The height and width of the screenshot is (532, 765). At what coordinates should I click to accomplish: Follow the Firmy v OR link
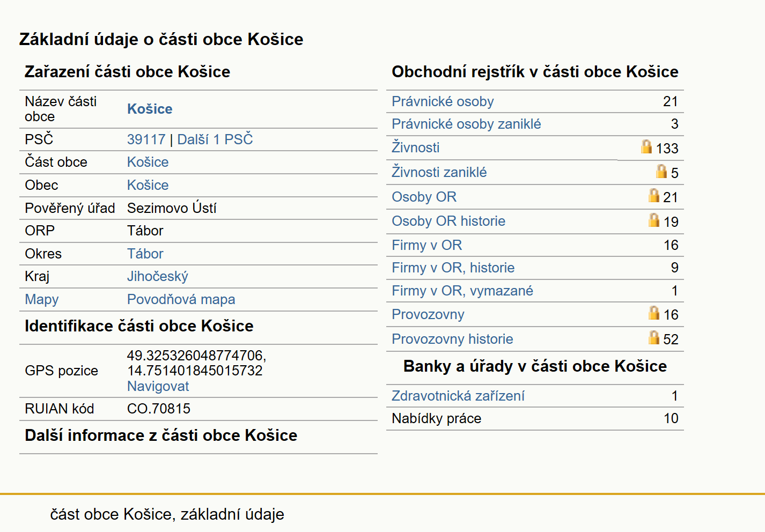pos(426,245)
